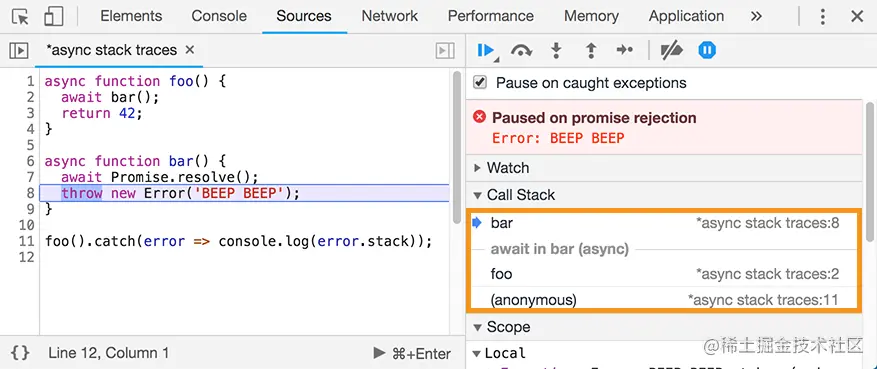This screenshot has height=369, width=877.
Task: Hide the debugger sidebar pane
Action: pos(445,50)
